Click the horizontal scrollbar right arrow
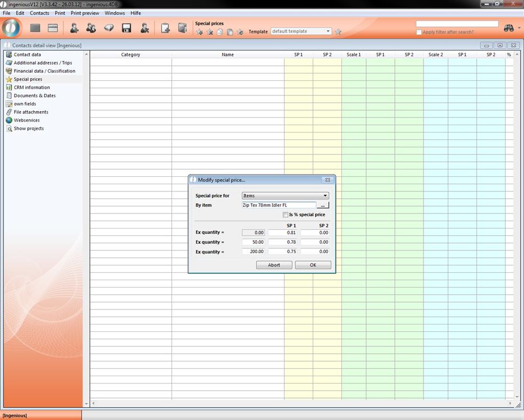524x420 pixels. (511, 404)
